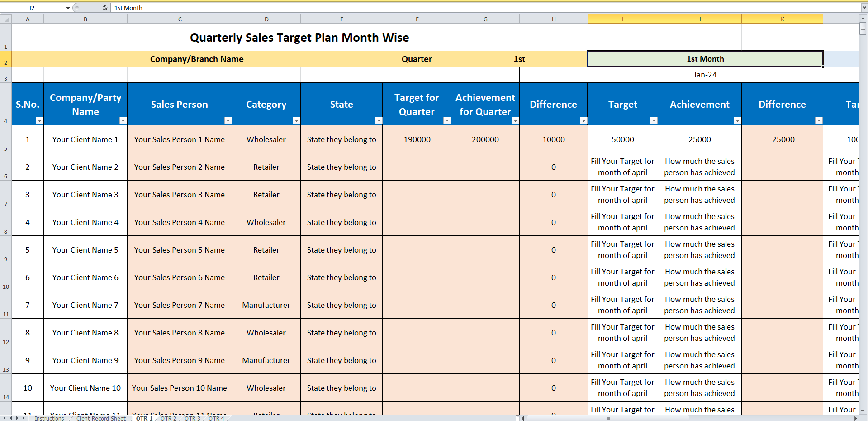
Task: Select Your Client Name 7 cell
Action: (85, 305)
